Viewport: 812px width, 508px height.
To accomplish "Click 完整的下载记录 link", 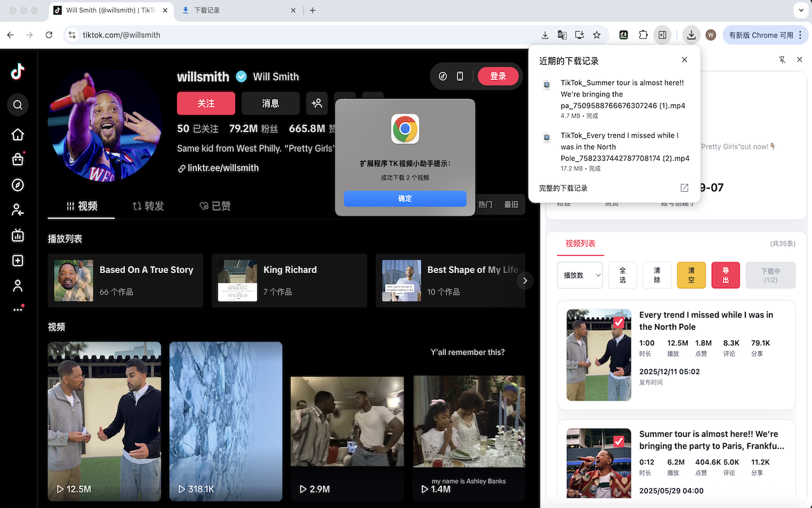I will point(563,188).
